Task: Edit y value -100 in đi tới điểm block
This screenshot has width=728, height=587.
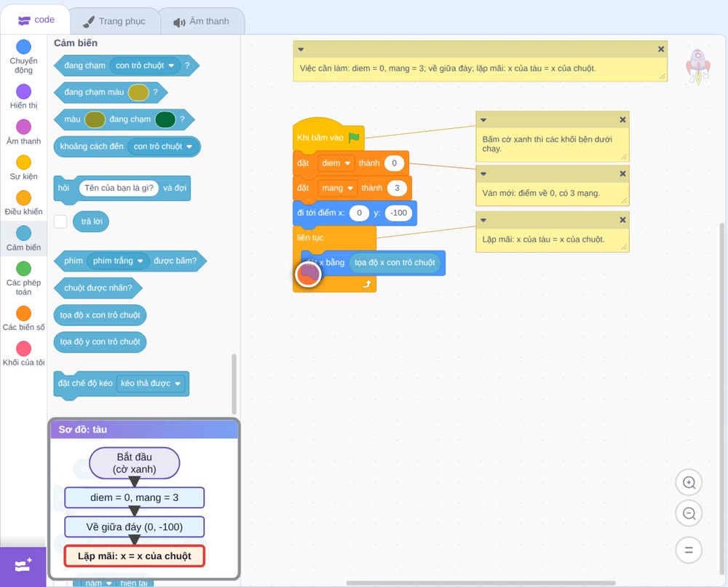Action: (399, 213)
